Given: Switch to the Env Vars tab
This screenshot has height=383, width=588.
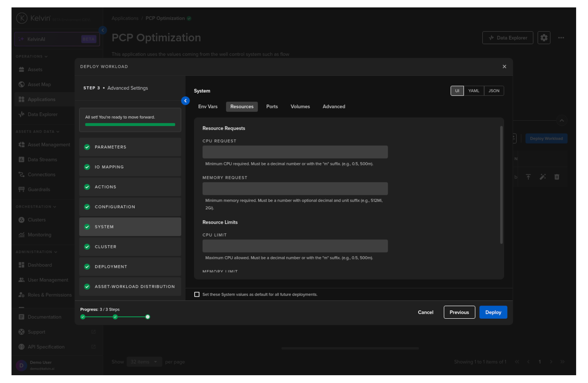Looking at the screenshot, I should pos(208,107).
